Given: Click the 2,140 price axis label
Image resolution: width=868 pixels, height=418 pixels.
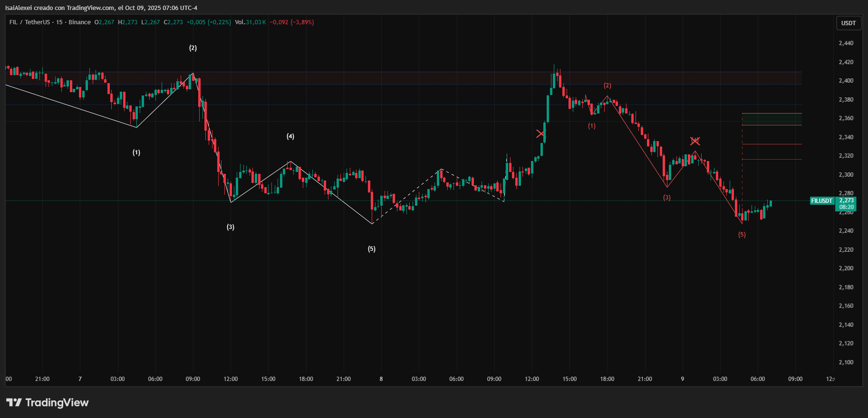Looking at the screenshot, I should (x=846, y=325).
